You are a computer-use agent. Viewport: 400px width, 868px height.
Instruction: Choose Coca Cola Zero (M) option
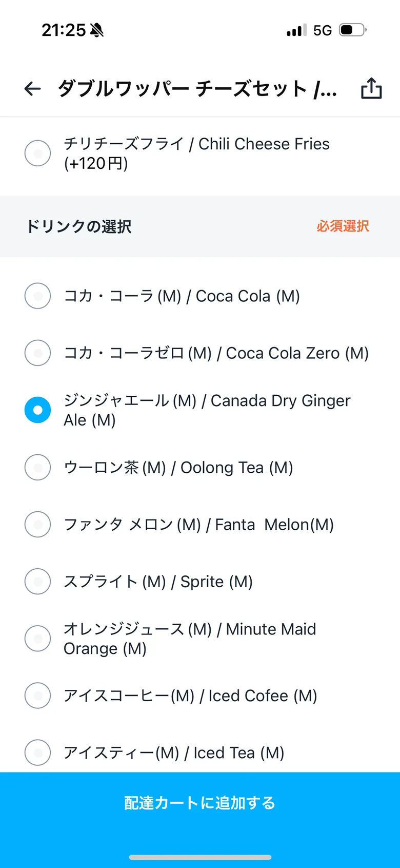click(38, 353)
